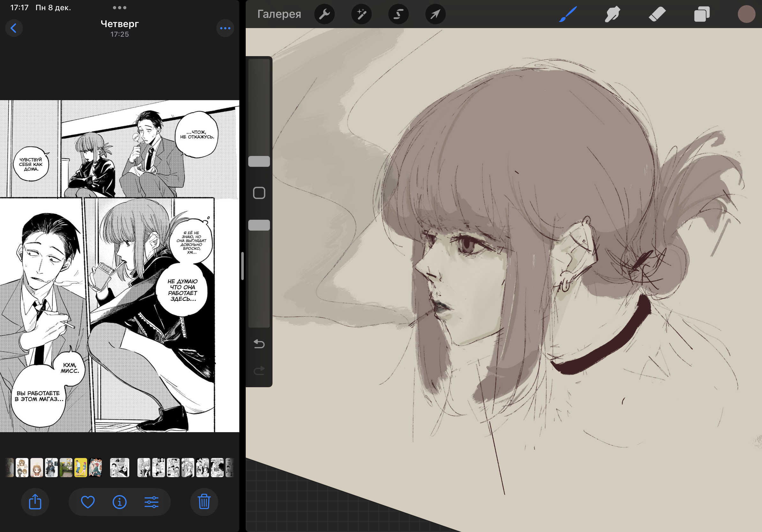Select the Eraser tool
The image size is (762, 532).
tap(657, 14)
